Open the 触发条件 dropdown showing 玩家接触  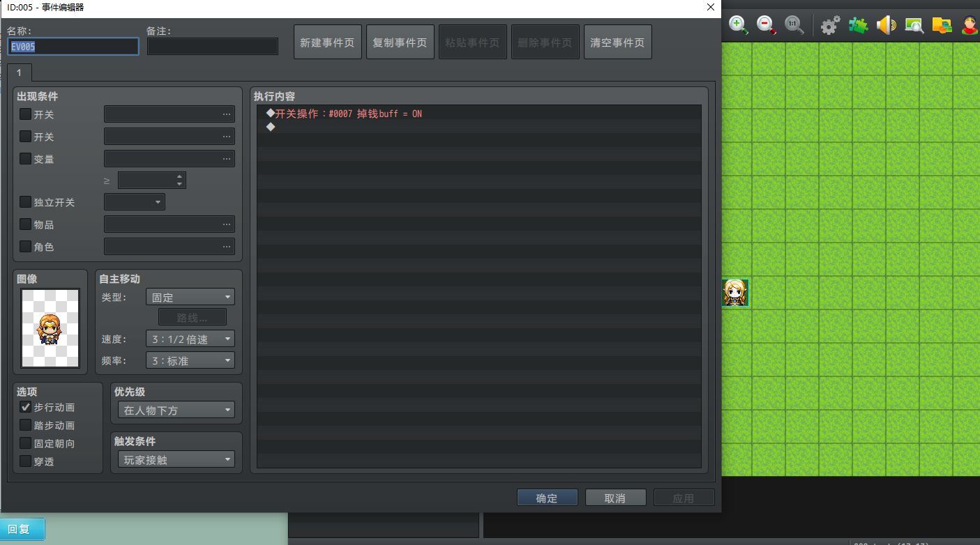click(176, 459)
